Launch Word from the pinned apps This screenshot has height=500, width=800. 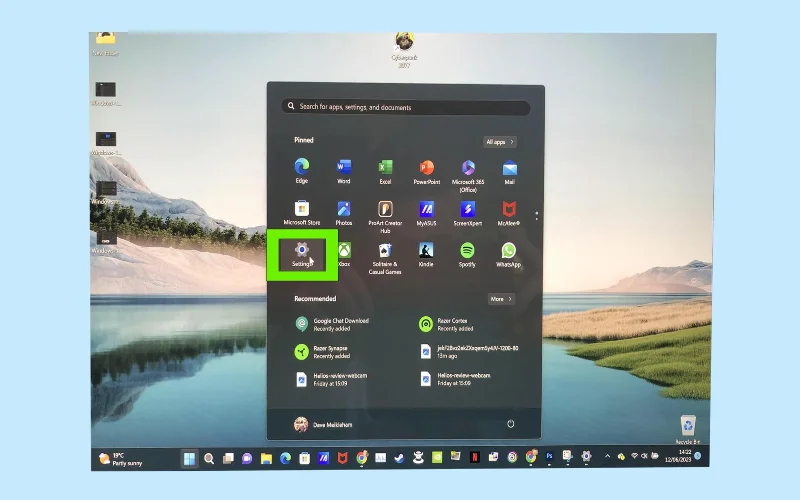pyautogui.click(x=343, y=171)
